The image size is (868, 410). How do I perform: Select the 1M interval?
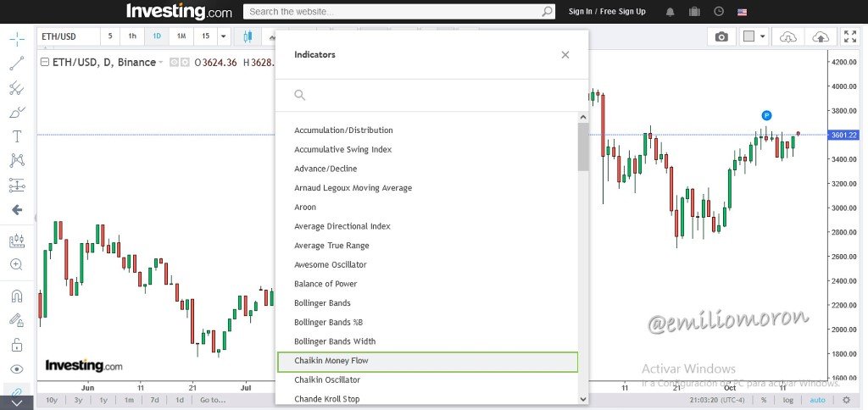181,36
